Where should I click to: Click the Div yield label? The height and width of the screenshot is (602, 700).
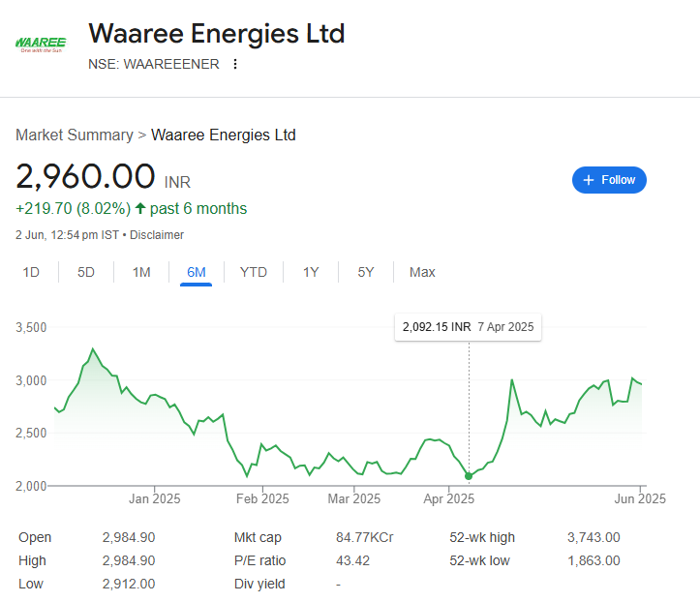259,584
